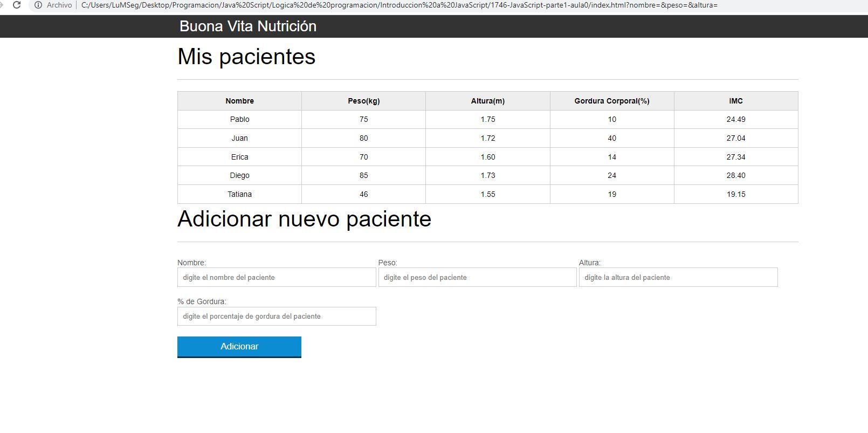Select the file path in the address bar
Screen dimensions: 868x433
tap(399, 5)
